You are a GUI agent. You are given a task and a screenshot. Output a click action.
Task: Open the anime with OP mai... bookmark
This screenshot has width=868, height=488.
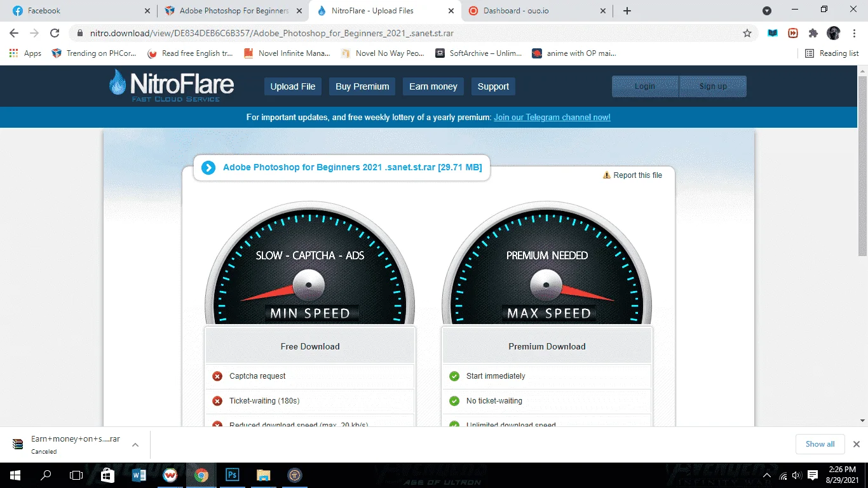coord(574,53)
